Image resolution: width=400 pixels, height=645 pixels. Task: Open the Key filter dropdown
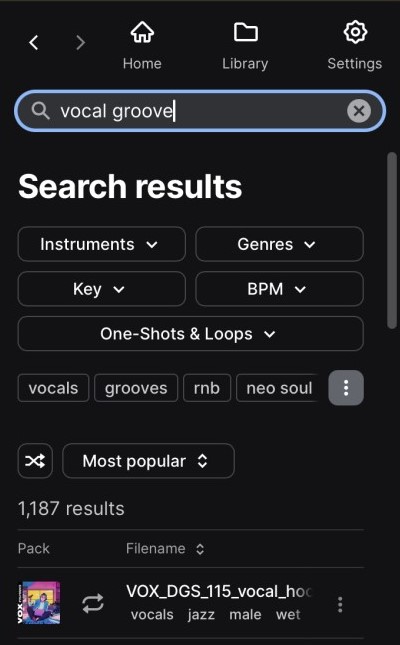(x=102, y=289)
